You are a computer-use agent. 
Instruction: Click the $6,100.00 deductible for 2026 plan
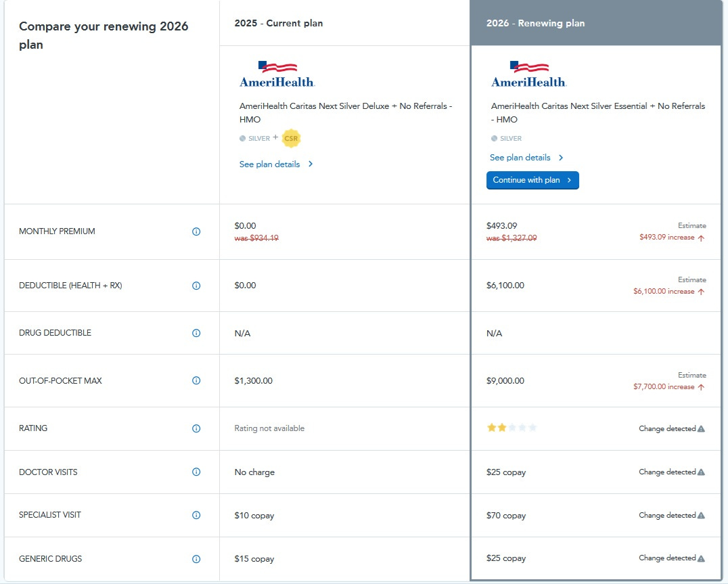click(505, 286)
